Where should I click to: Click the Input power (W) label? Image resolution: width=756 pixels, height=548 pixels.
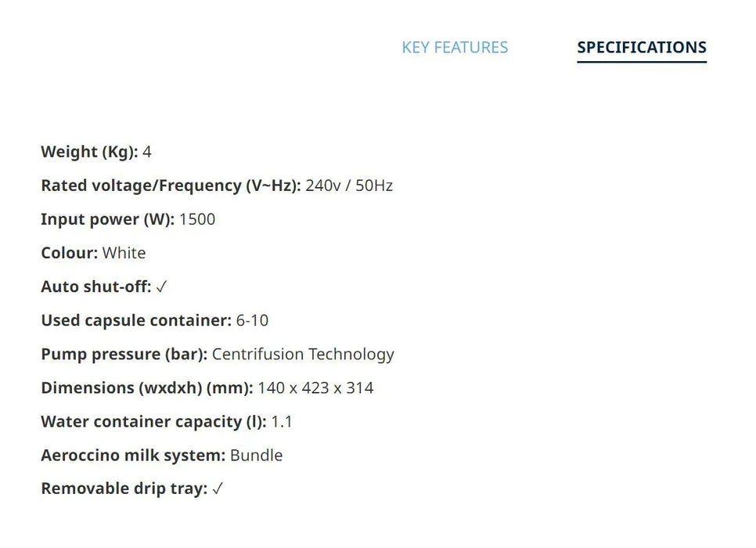click(107, 219)
